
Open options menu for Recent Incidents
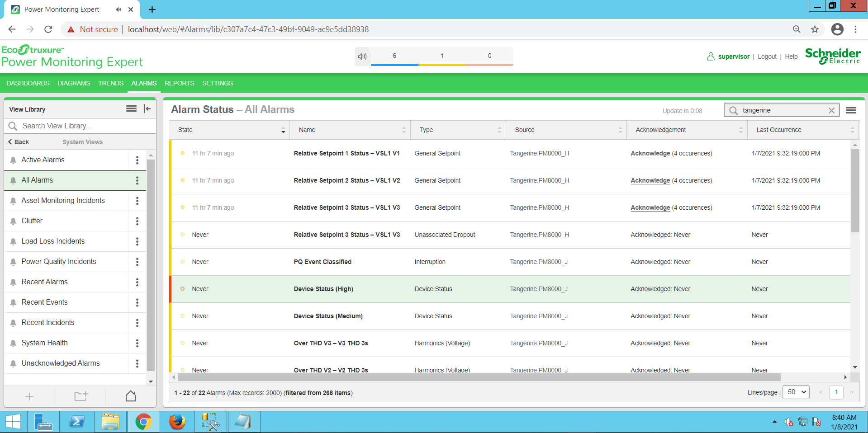(137, 323)
